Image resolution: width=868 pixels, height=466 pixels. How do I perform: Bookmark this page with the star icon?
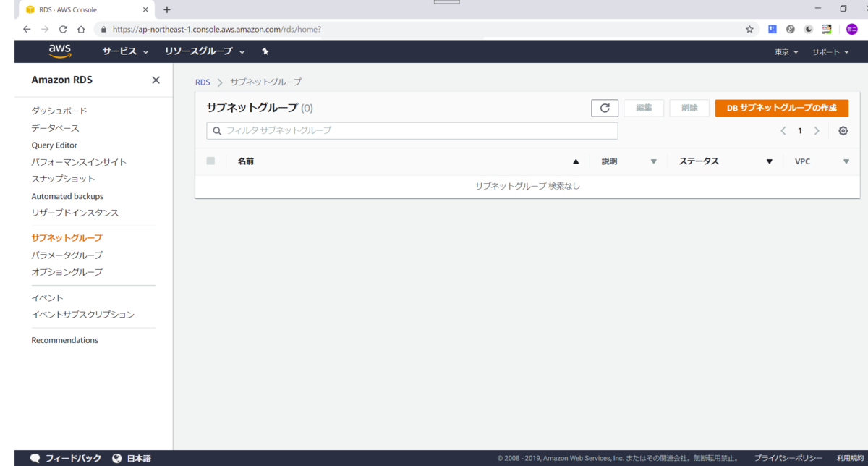click(749, 30)
